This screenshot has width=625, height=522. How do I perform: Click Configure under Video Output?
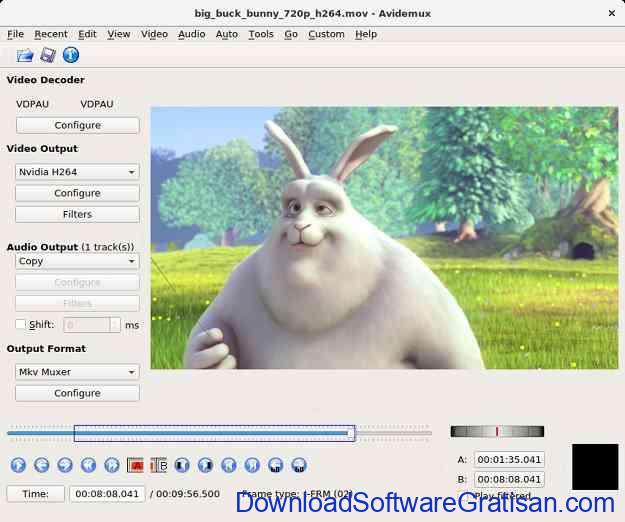pos(77,193)
